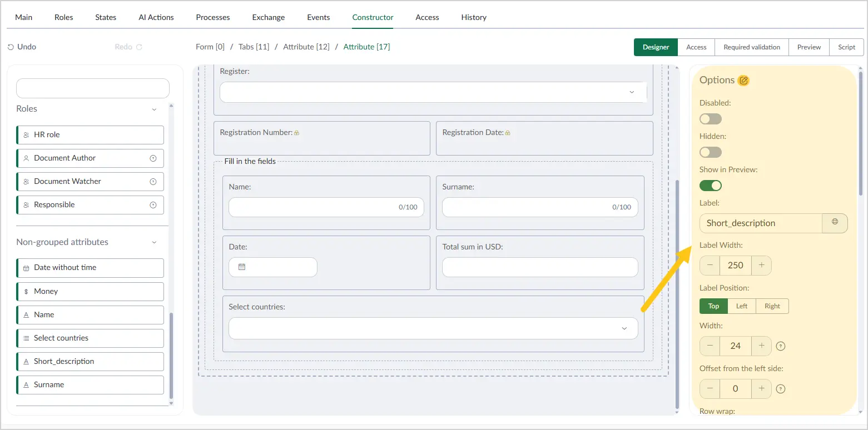Click the edit icon beside Options
This screenshot has width=868, height=430.
(743, 81)
